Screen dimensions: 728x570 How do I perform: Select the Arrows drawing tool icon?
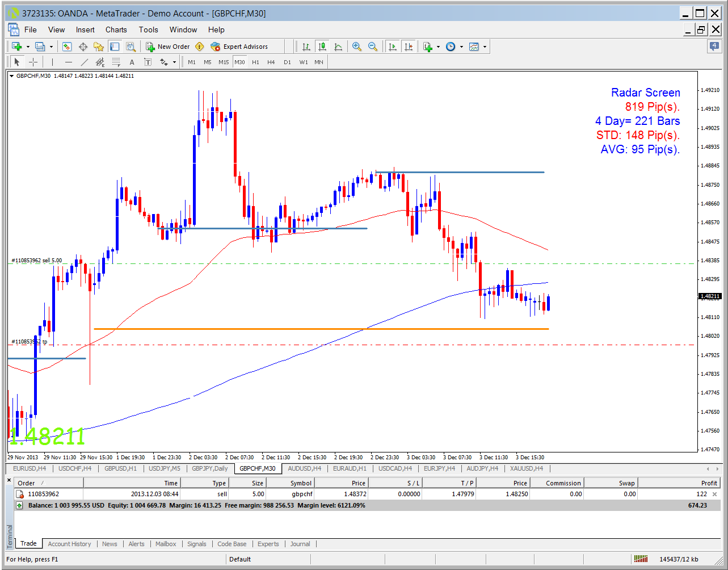click(164, 62)
